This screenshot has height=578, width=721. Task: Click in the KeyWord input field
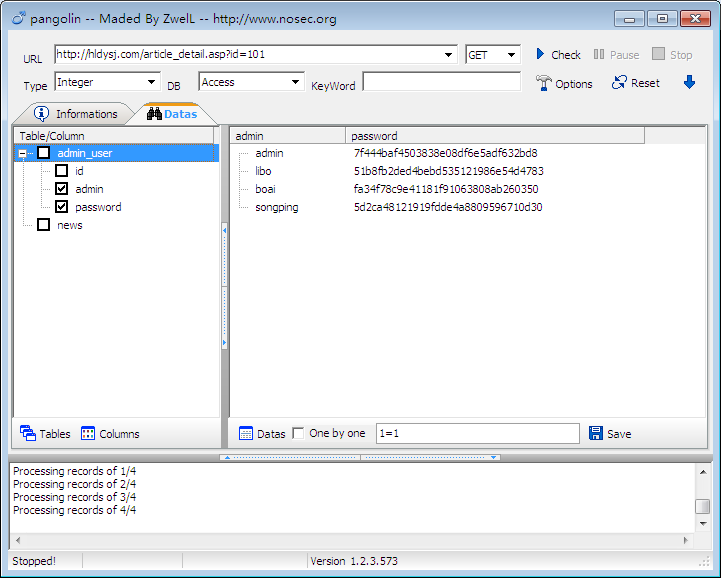[441, 81]
